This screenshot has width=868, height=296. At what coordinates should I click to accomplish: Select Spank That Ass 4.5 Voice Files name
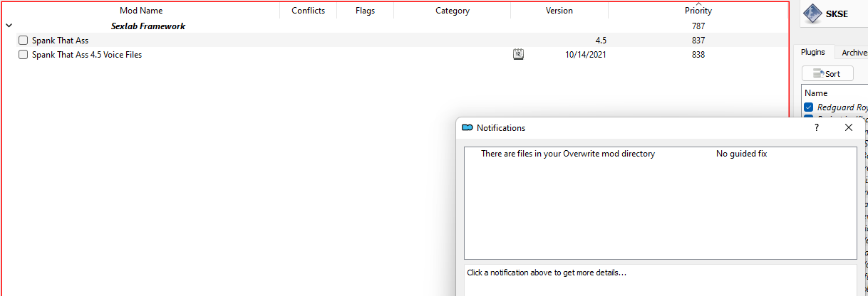(87, 55)
